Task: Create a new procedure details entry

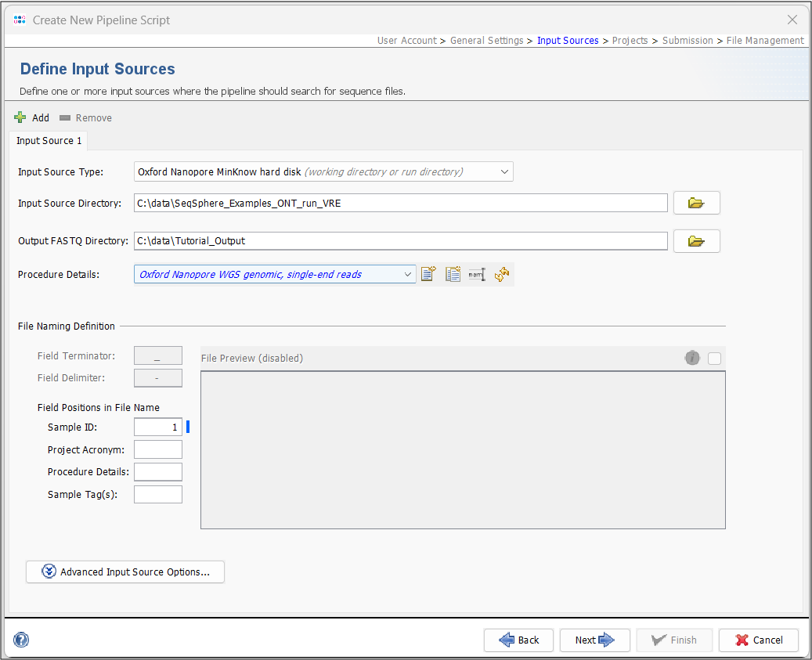Action: 428,273
